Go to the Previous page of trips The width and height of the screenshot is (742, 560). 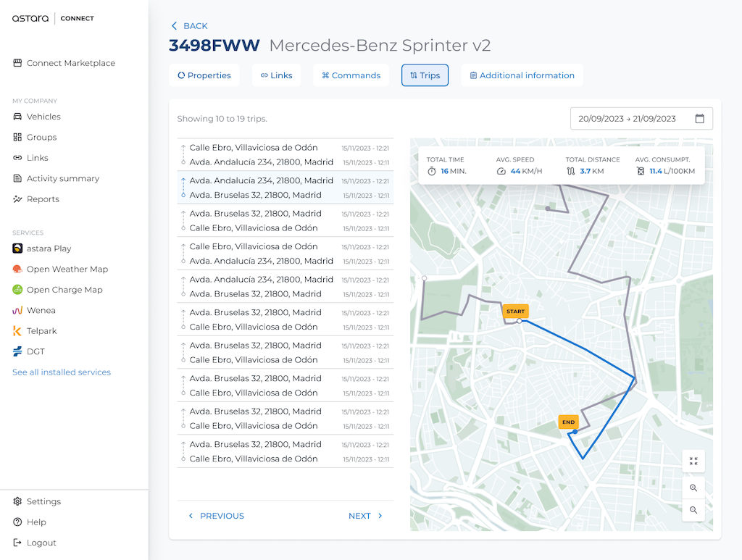[x=216, y=516]
